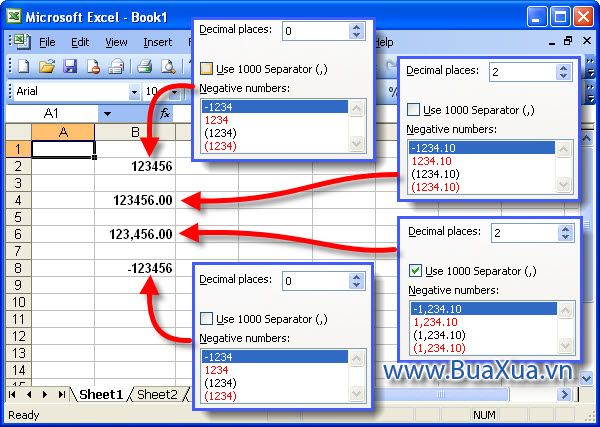Select row 8 header

pyautogui.click(x=18, y=268)
